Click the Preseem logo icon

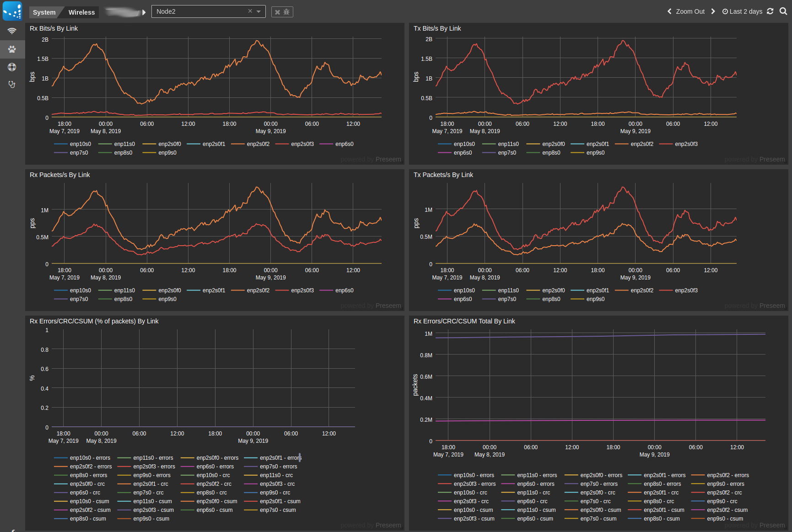(12, 11)
